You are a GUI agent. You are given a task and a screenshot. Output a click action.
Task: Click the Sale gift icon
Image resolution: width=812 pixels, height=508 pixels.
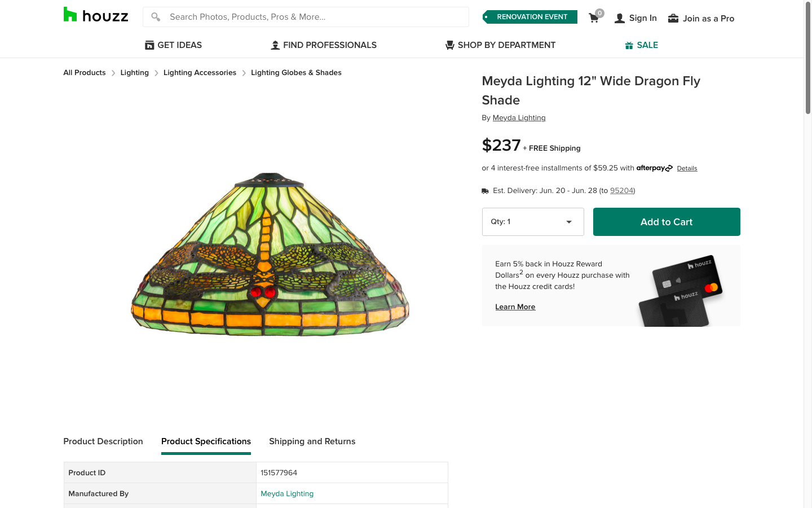pos(629,45)
